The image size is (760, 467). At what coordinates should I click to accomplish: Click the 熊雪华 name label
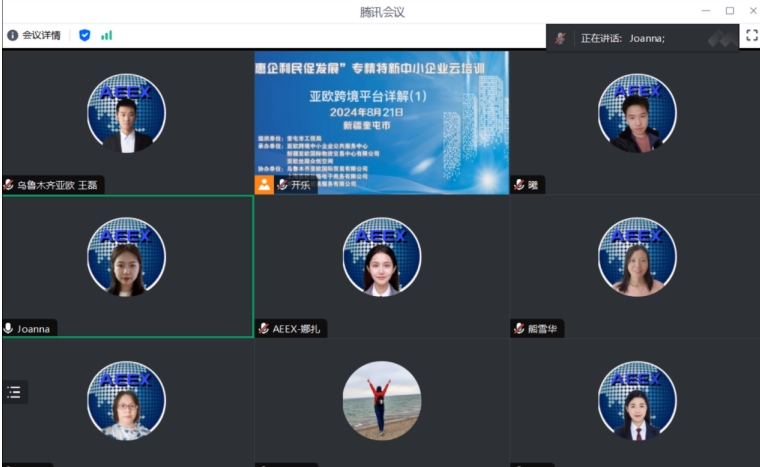click(x=545, y=328)
